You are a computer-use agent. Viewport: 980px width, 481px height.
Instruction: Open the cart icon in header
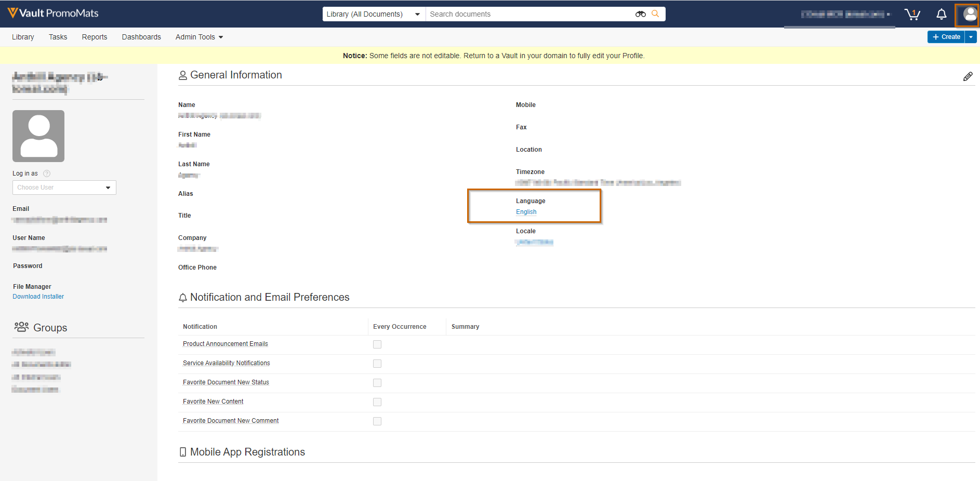tap(912, 14)
